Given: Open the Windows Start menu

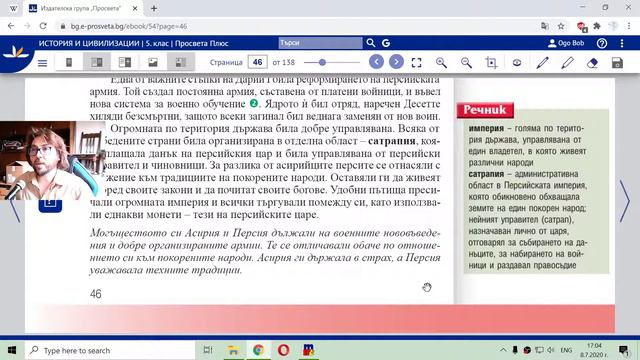Looking at the screenshot, I should (x=12, y=350).
